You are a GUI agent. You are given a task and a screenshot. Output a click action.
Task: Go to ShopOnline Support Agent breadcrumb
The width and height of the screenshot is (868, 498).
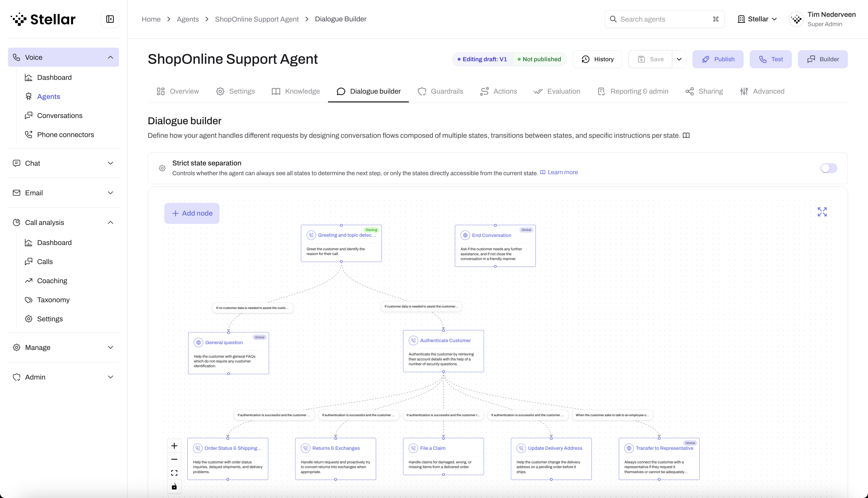click(x=257, y=19)
